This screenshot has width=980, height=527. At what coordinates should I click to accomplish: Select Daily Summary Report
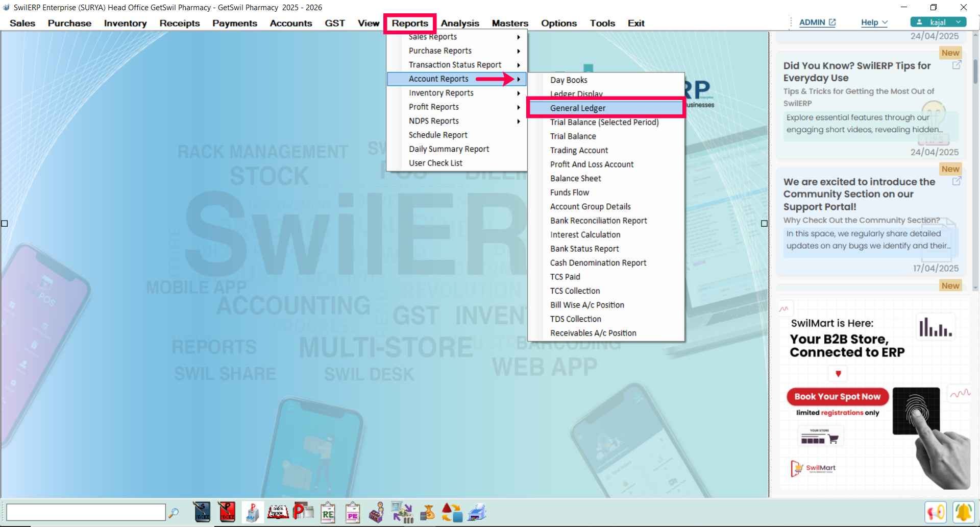coord(449,149)
